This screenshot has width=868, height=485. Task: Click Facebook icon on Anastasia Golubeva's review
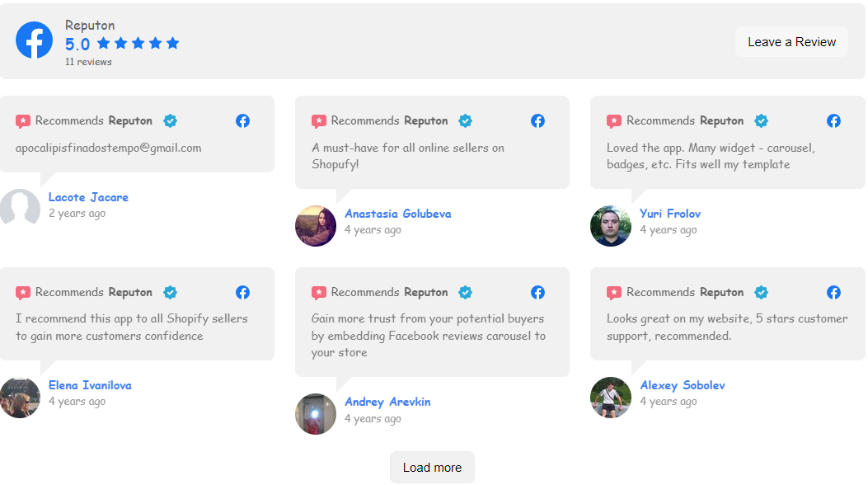537,120
